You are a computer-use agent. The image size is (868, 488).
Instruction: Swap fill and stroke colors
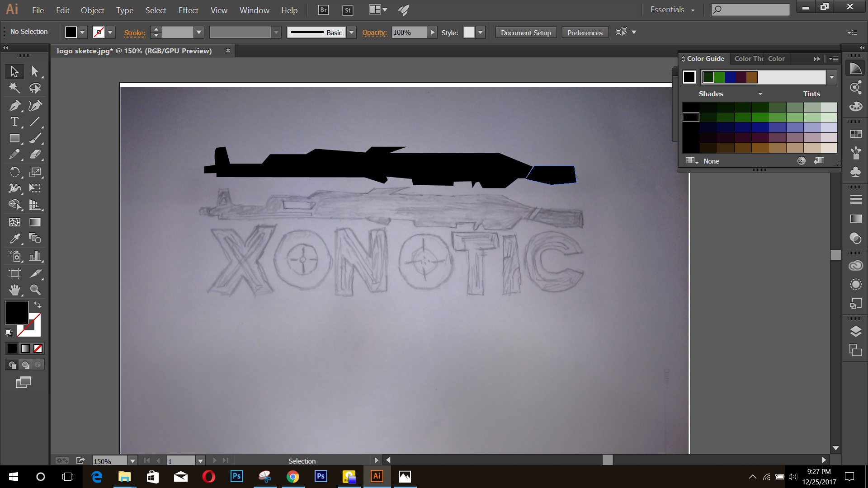click(x=38, y=305)
